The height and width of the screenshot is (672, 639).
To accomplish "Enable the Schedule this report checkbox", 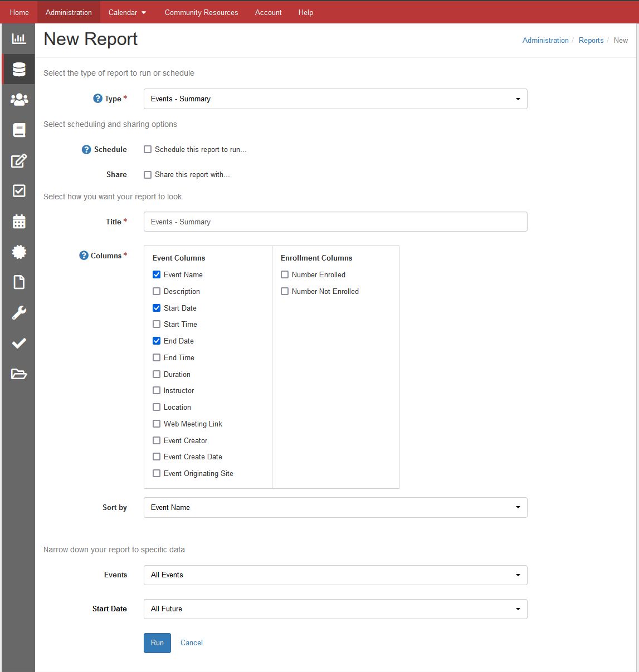I will (147, 149).
